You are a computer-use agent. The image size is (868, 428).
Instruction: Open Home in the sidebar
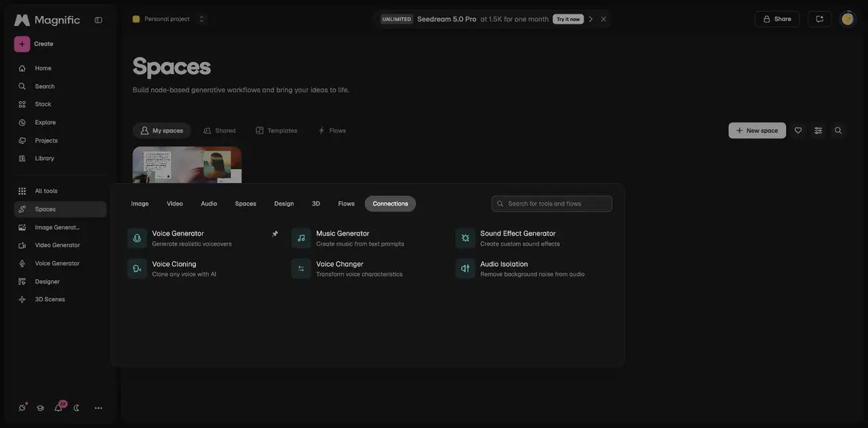pos(60,69)
